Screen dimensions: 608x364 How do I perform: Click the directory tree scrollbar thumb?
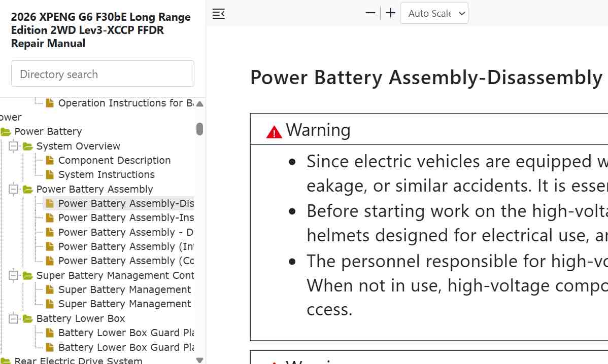coord(199,129)
